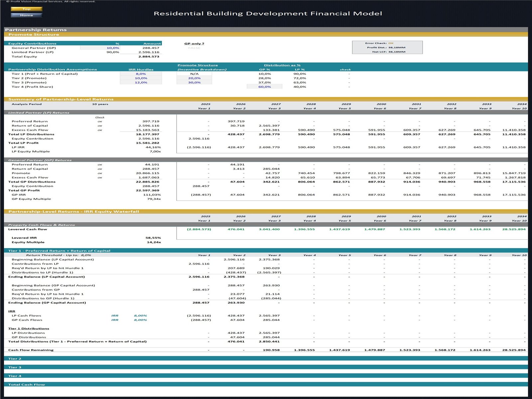532x399 pixels.
Task: Toggle the GP only FALSE cell
Action: point(194,48)
